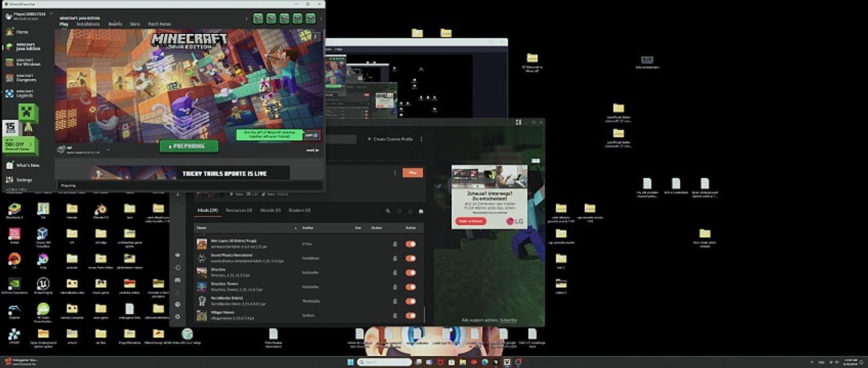Open the 50% Off Minecraft Games promo
The image size is (868, 368).
(19, 145)
